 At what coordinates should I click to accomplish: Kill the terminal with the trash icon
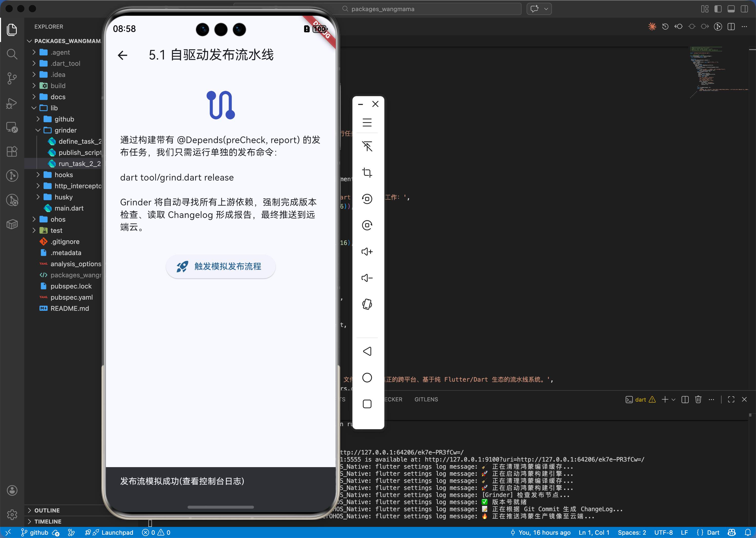[x=698, y=400]
